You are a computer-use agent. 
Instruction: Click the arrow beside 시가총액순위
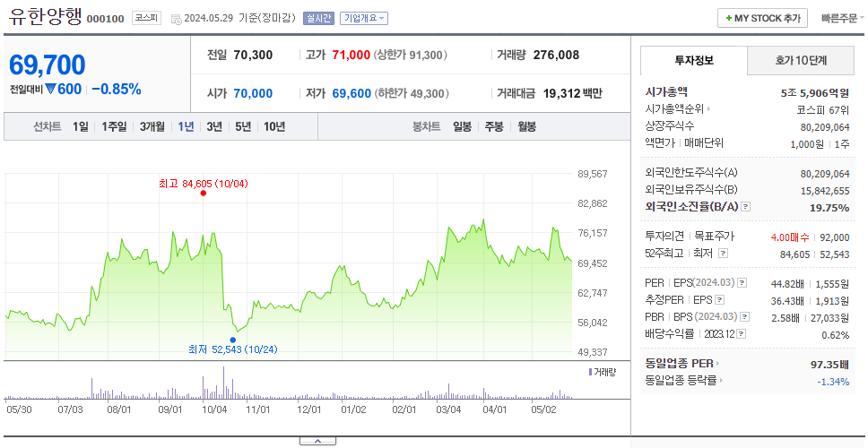708,109
